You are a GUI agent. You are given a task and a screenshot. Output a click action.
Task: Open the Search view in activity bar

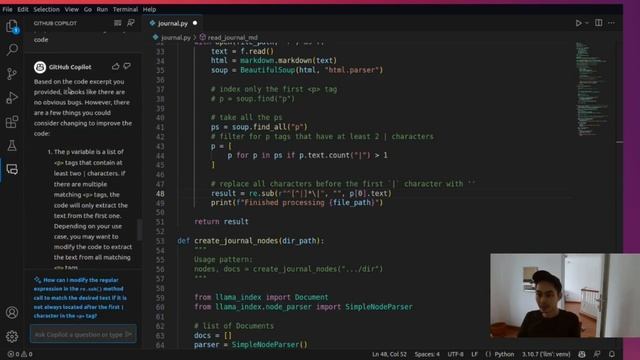12,50
